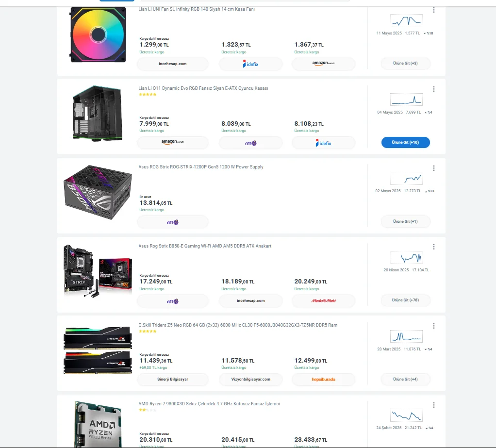This screenshot has height=448, width=496.
Task: Open Asus ROG Strix 1200W Power Supply title
Action: [201, 167]
